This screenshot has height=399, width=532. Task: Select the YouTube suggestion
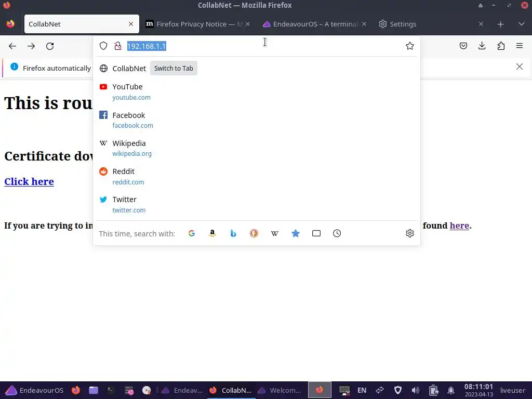(x=257, y=92)
